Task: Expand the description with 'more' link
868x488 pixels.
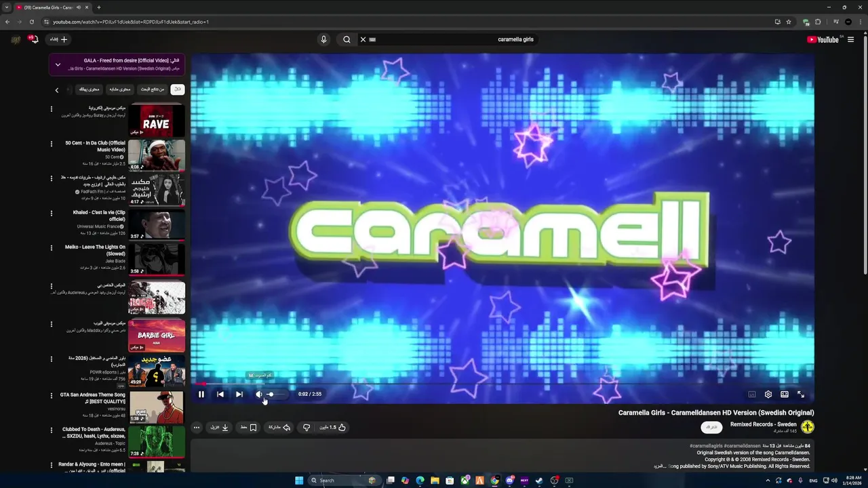Action: tap(660, 466)
